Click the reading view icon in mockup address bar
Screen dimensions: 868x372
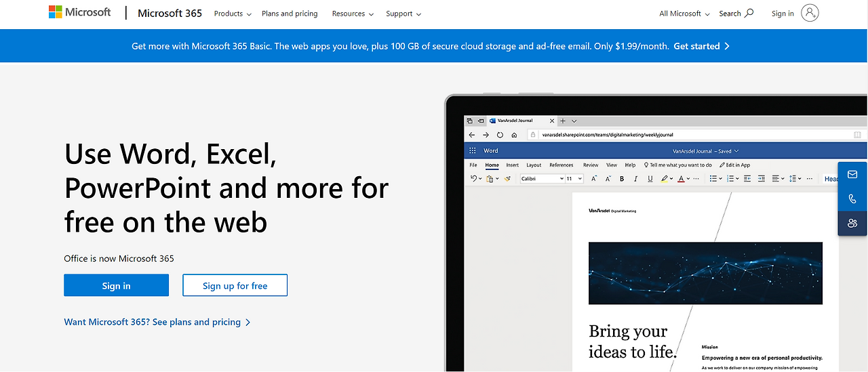click(x=857, y=135)
